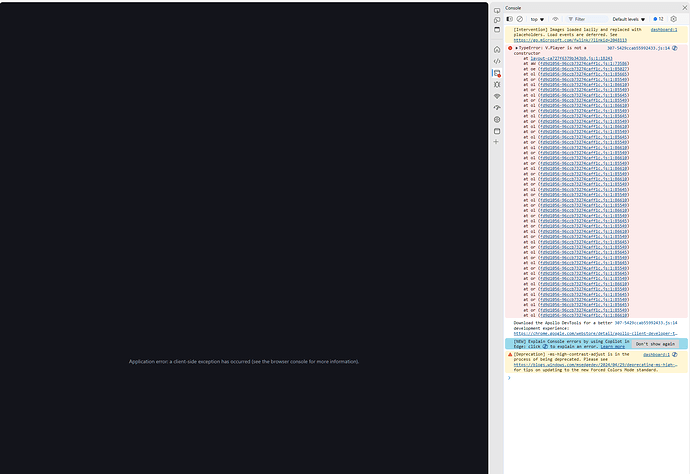Image resolution: width=690 pixels, height=474 pixels.
Task: Open the 'Default levels' dropdown
Action: 628,19
